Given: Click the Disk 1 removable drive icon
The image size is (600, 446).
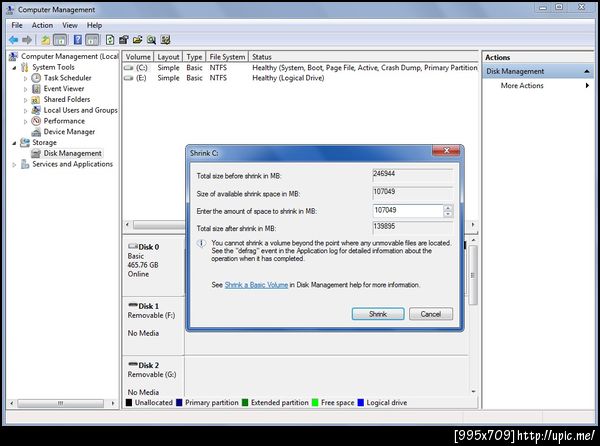Looking at the screenshot, I should 133,305.
